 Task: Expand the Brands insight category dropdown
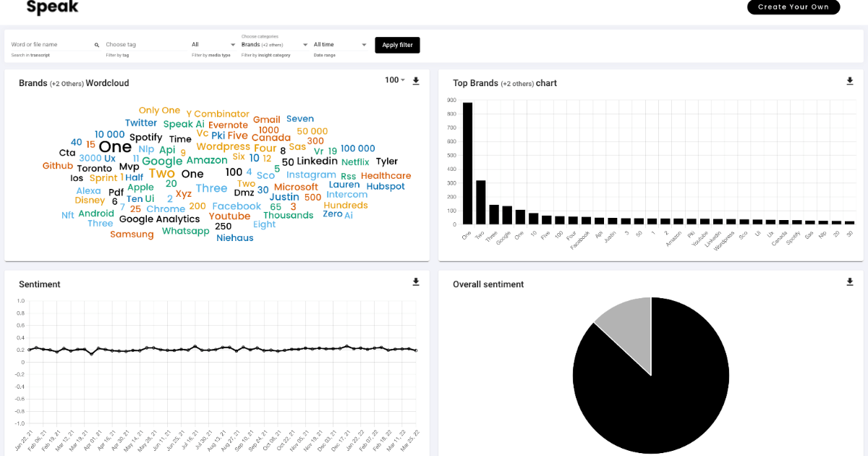click(275, 45)
